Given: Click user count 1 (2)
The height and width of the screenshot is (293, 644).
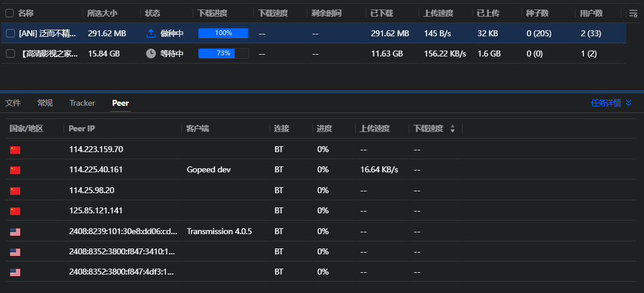Looking at the screenshot, I should [x=589, y=53].
